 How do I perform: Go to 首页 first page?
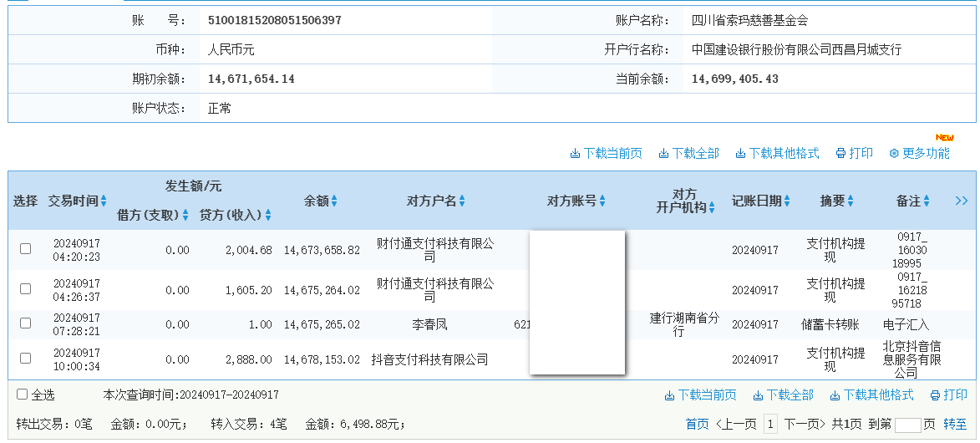pyautogui.click(x=698, y=425)
